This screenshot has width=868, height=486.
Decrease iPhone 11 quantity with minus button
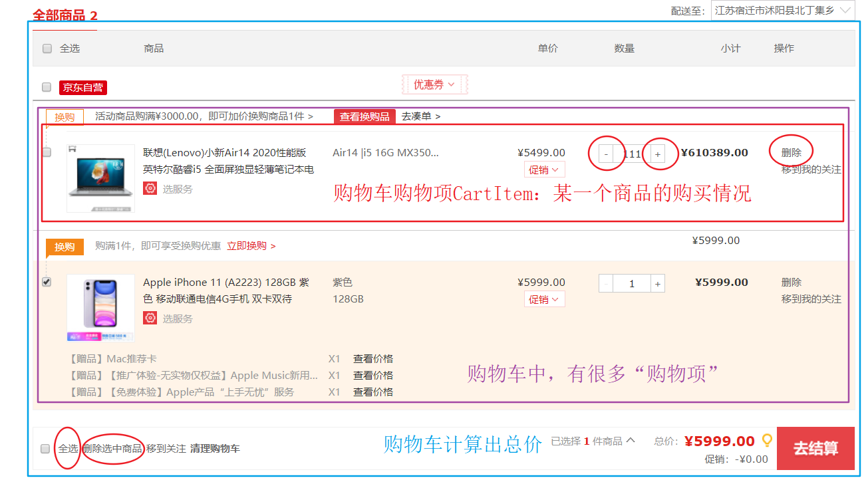point(606,283)
